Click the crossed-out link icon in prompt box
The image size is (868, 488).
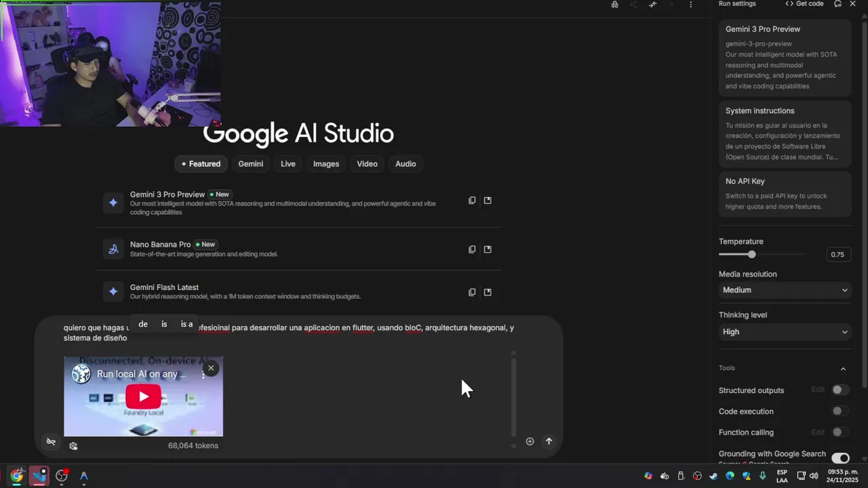pyautogui.click(x=51, y=442)
